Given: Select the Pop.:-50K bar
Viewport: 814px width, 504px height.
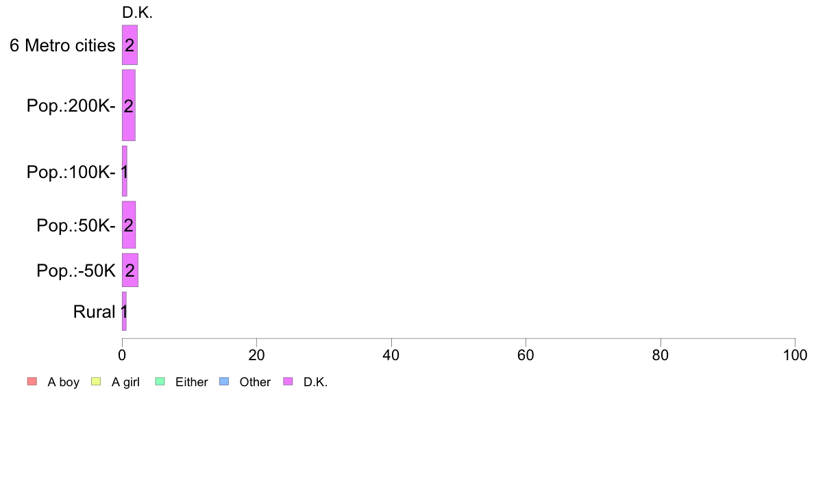Looking at the screenshot, I should (130, 270).
